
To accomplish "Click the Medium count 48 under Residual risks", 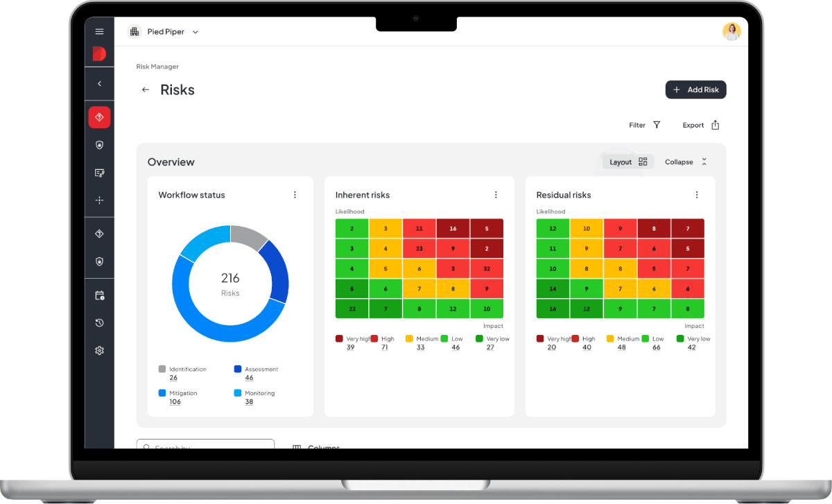I will [x=621, y=347].
